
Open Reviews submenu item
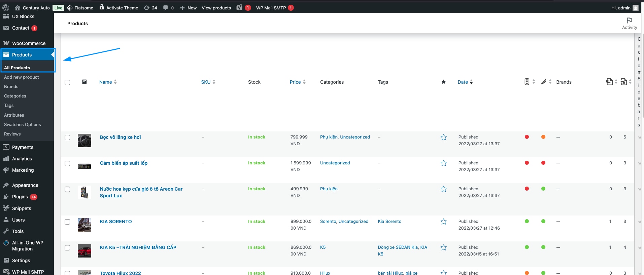click(x=12, y=134)
